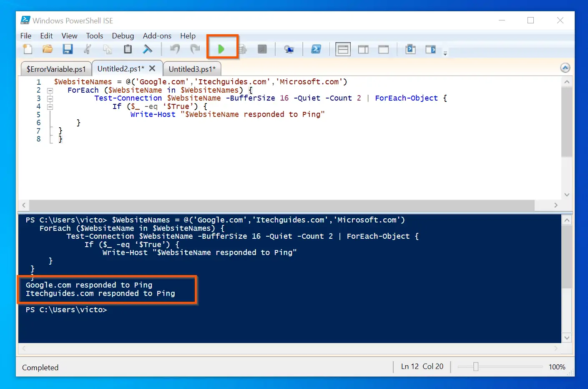
Task: Click the Completed status text
Action: tap(40, 368)
